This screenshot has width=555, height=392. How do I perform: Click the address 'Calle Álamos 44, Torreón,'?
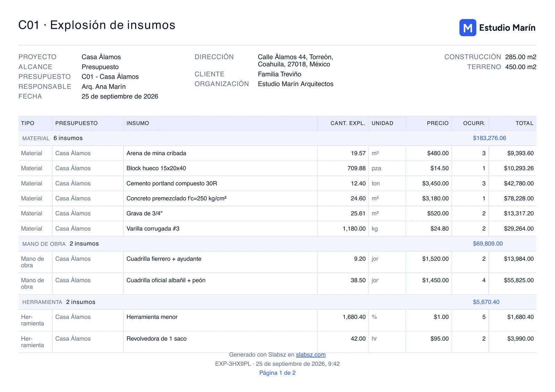tap(295, 57)
